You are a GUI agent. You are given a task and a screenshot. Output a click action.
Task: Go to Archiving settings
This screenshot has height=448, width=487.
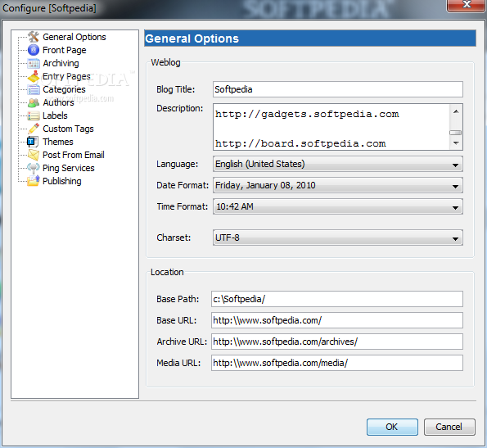point(61,63)
